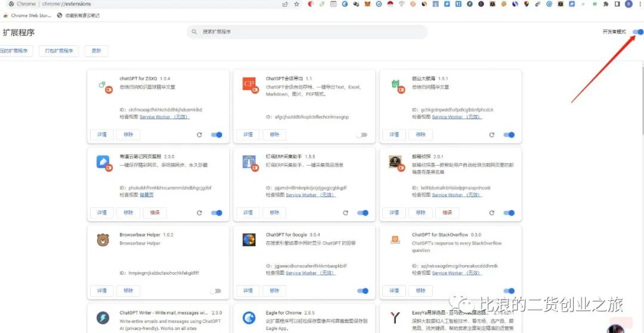The height and width of the screenshot is (333, 644).
Task: Click the ChatGPT会话导出 CP logo icon
Action: pos(250,84)
